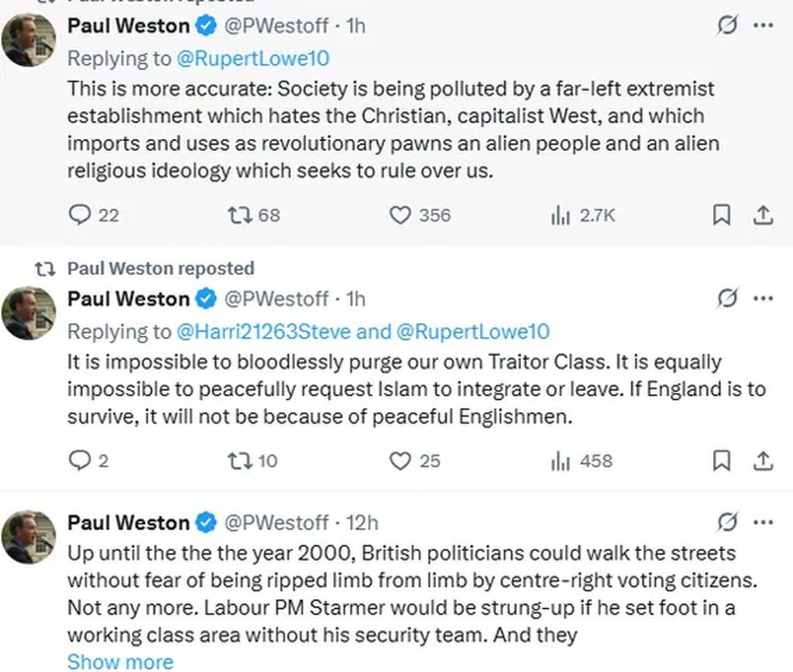Open more options on the Traitor Class tweet
Screen dimensions: 793x672
click(x=763, y=299)
